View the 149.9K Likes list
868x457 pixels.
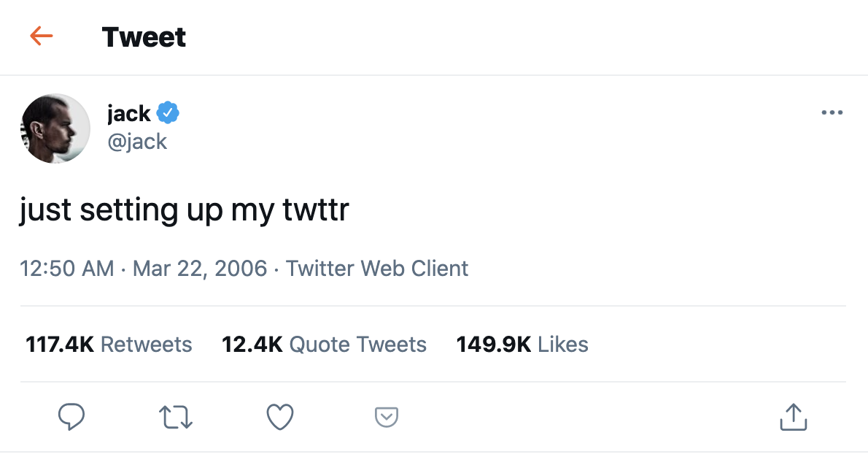click(x=522, y=344)
